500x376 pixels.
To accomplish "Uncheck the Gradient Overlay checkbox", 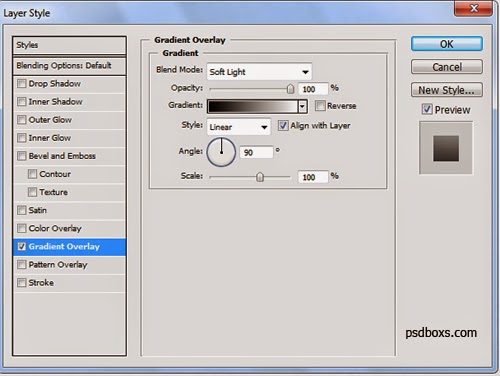I will pyautogui.click(x=22, y=246).
